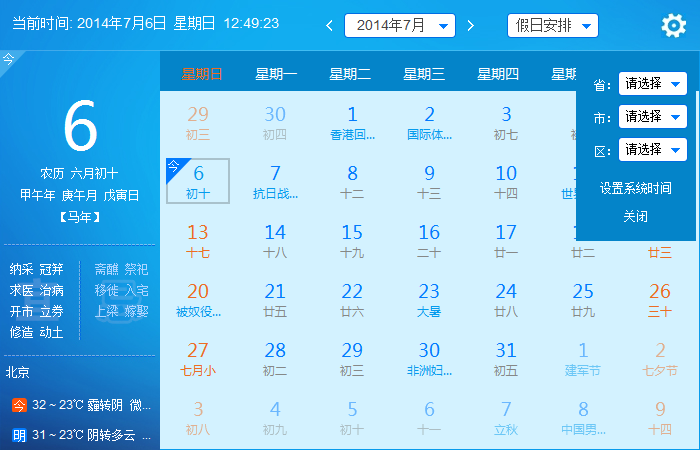The image size is (700, 450).
Task: Go to next month with right arrow
Action: (470, 26)
